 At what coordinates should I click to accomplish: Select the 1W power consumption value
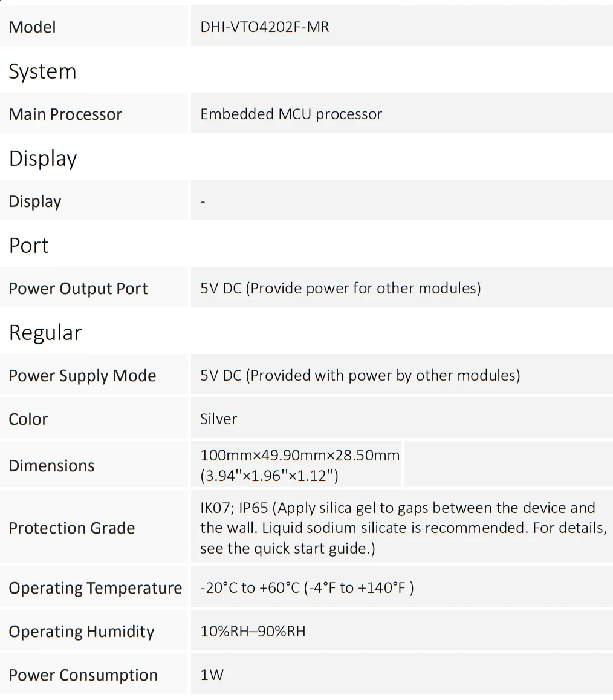[212, 675]
